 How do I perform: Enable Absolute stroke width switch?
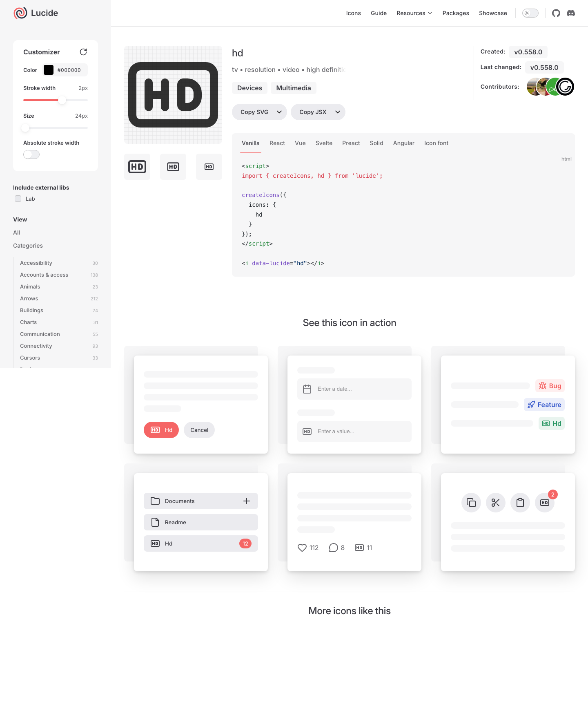[31, 154]
